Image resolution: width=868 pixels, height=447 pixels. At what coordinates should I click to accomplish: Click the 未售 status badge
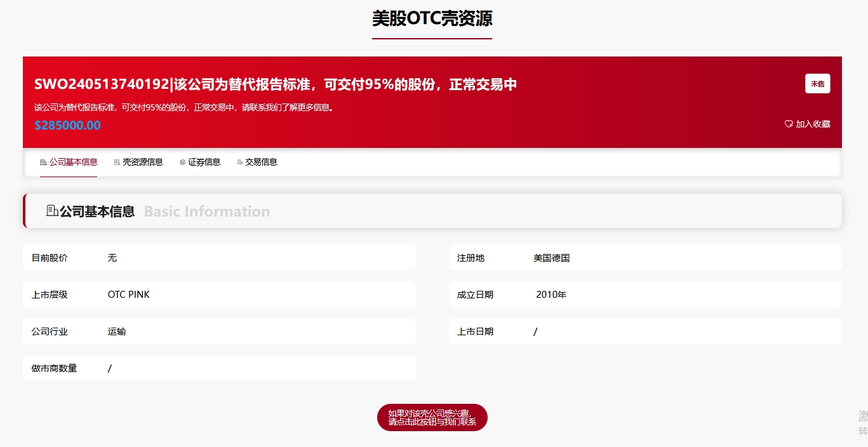click(817, 84)
